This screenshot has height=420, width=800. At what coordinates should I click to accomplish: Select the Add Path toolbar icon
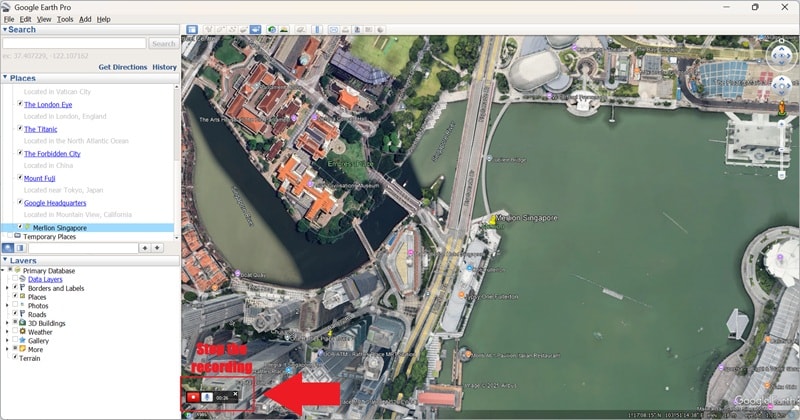[232, 30]
